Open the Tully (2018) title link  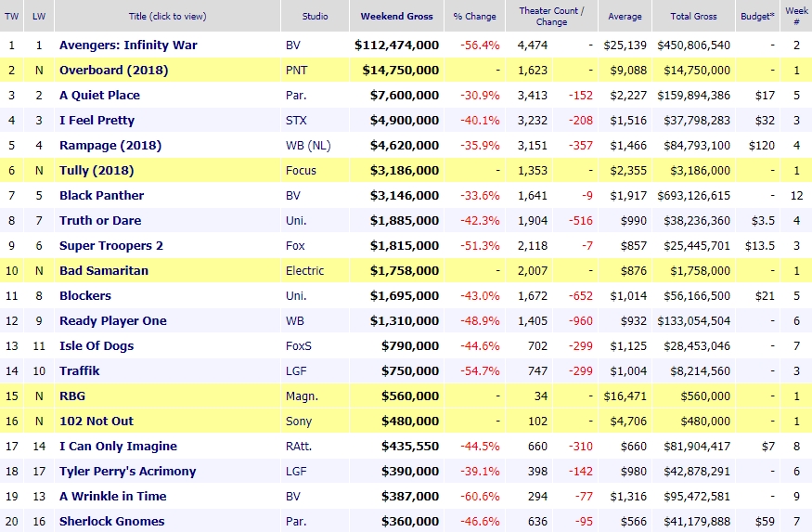pos(97,171)
